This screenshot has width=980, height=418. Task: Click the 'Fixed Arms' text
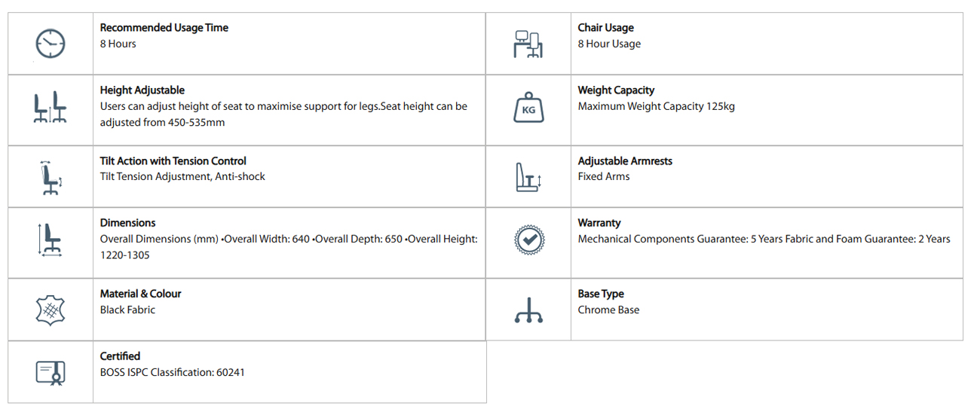603,177
